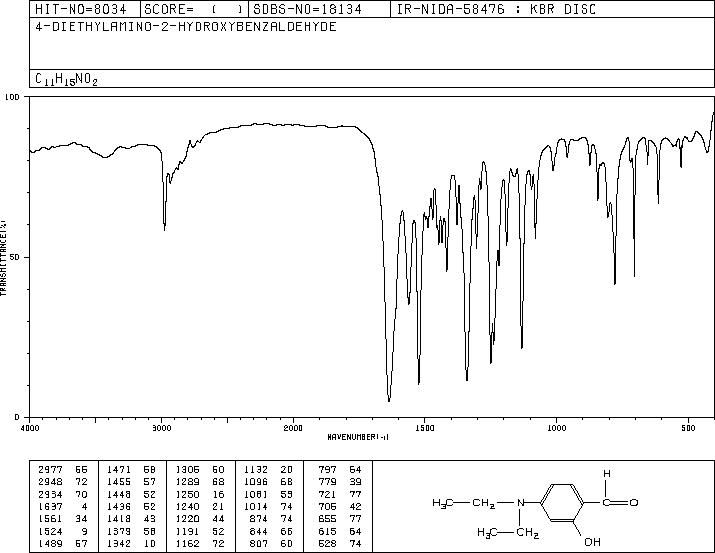
Task: Click peak table value 1191
Action: [x=187, y=531]
